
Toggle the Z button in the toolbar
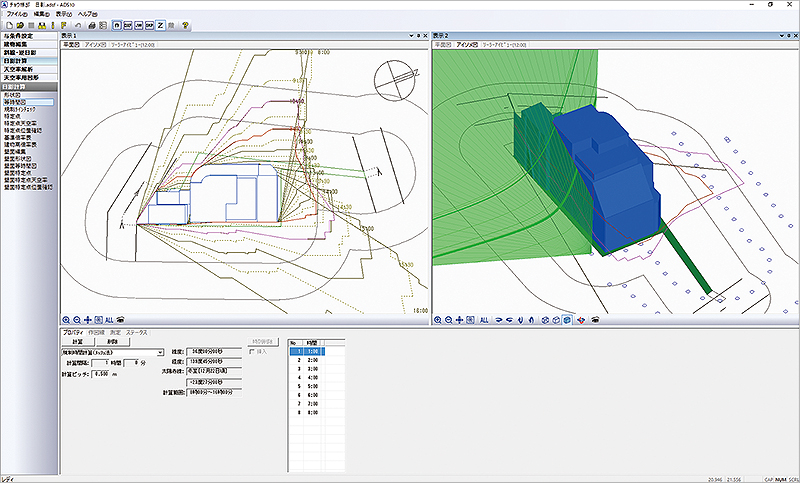[x=160, y=25]
